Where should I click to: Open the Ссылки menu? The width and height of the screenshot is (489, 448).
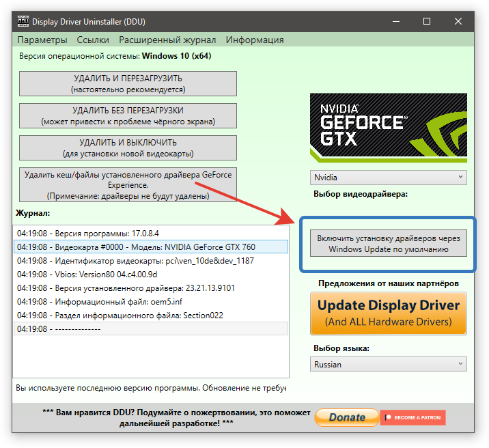pos(93,40)
